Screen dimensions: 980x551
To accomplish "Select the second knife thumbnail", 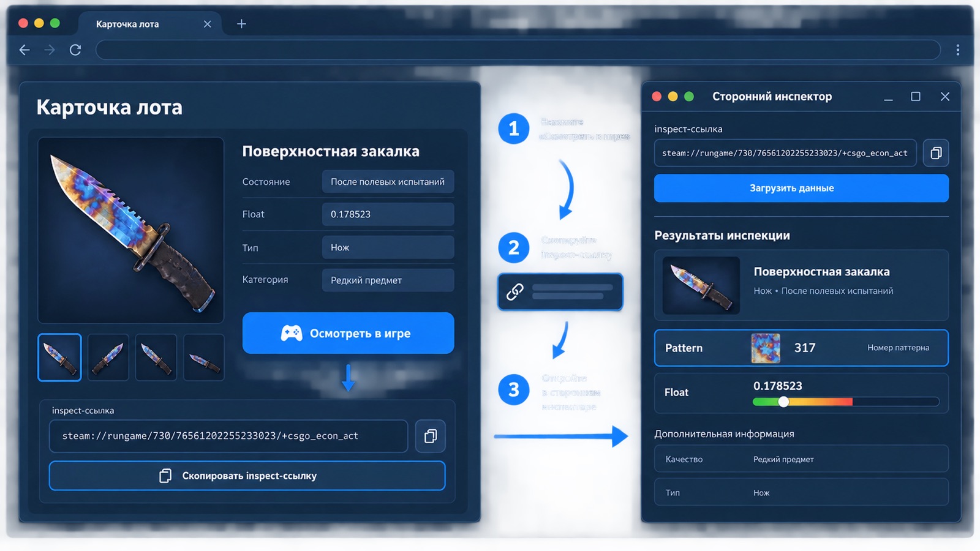I will pyautogui.click(x=108, y=358).
